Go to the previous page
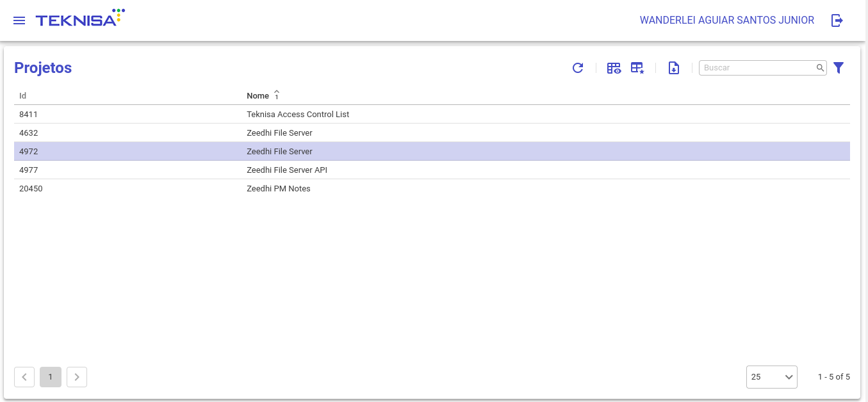868x402 pixels. coord(24,377)
